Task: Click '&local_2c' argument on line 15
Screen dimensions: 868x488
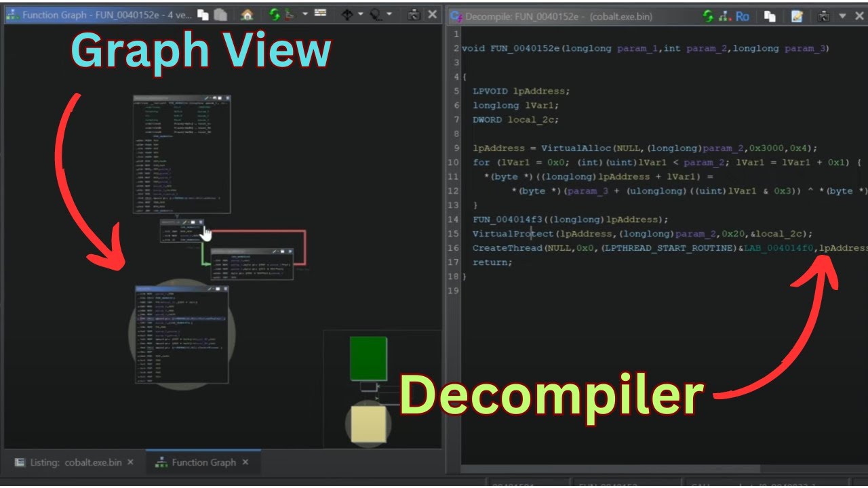Action: click(774, 233)
